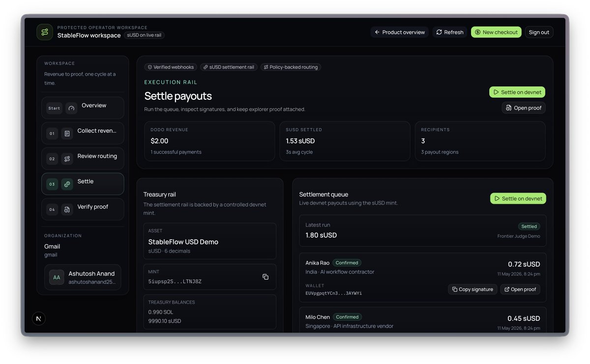The width and height of the screenshot is (590, 364).
Task: Click the 9990.10 sUSD treasury balance
Action: click(x=165, y=321)
